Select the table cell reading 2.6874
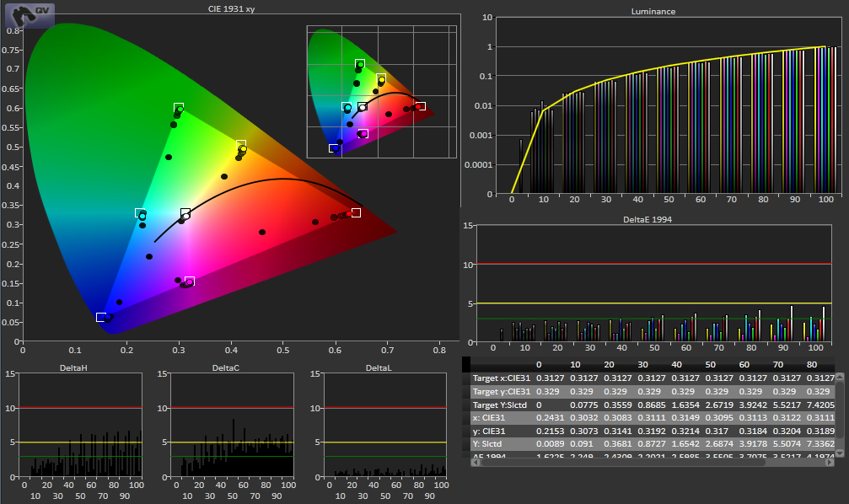This screenshot has width=849, height=504. coord(720,444)
